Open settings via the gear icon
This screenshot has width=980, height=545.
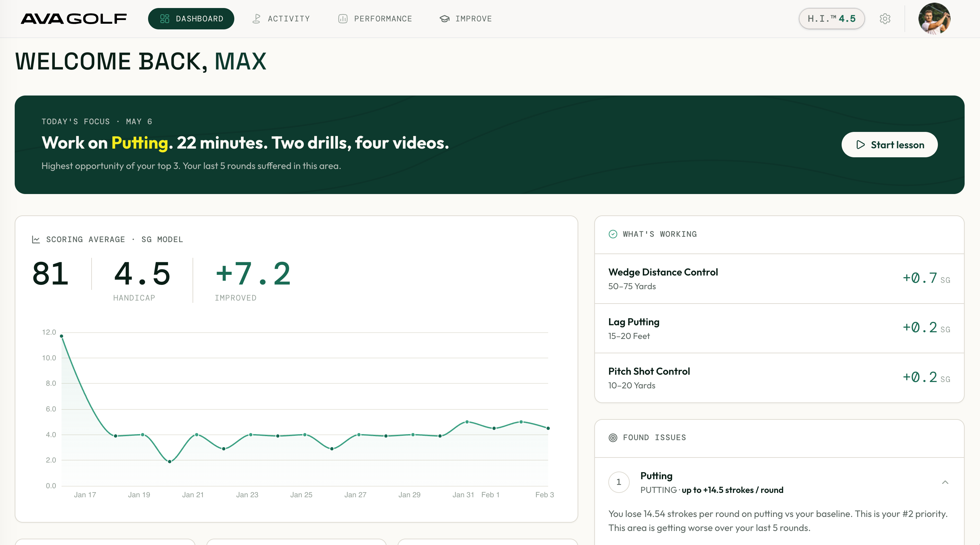point(885,19)
